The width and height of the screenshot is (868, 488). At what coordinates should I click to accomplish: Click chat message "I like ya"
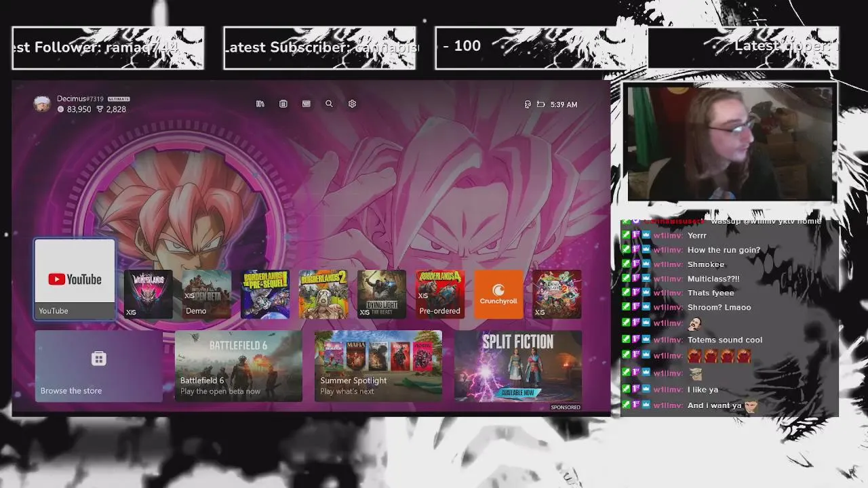pos(703,390)
